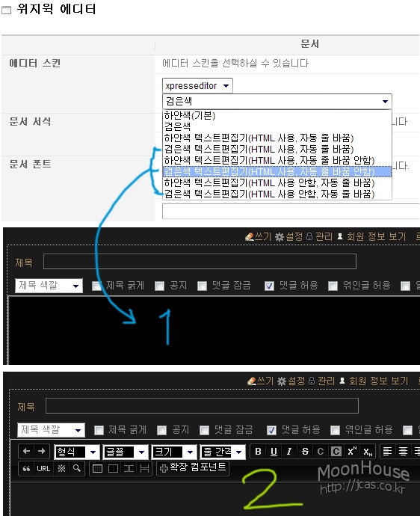
Task: Click the 확장 컴포넌트 button
Action: (x=193, y=467)
